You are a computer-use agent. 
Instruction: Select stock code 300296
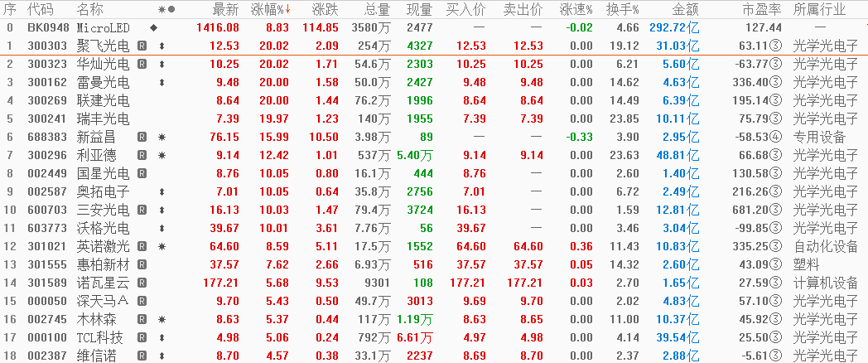[47, 155]
